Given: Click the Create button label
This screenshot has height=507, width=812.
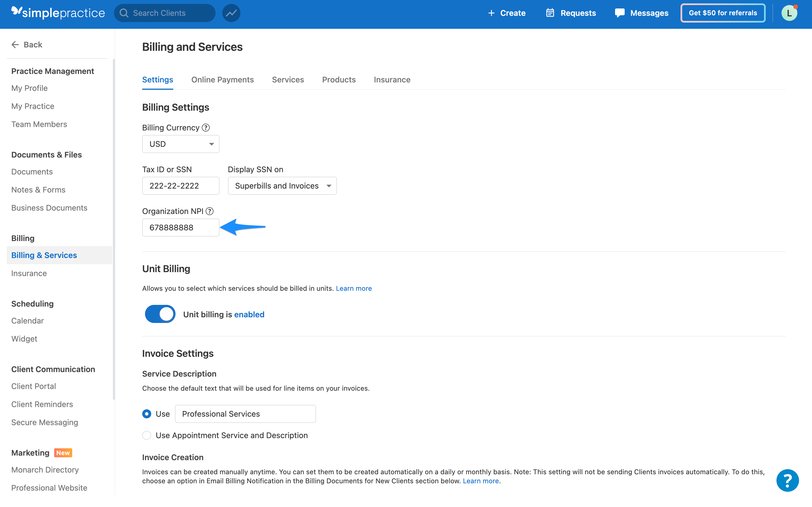Looking at the screenshot, I should 513,13.
